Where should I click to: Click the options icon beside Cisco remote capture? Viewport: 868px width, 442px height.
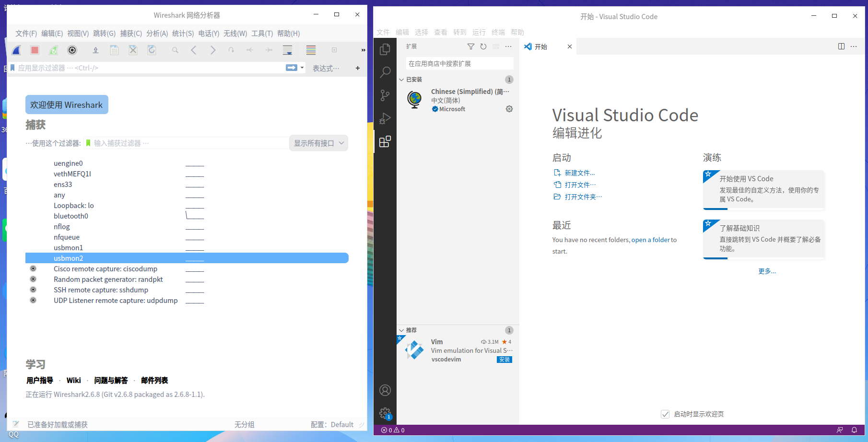click(33, 268)
